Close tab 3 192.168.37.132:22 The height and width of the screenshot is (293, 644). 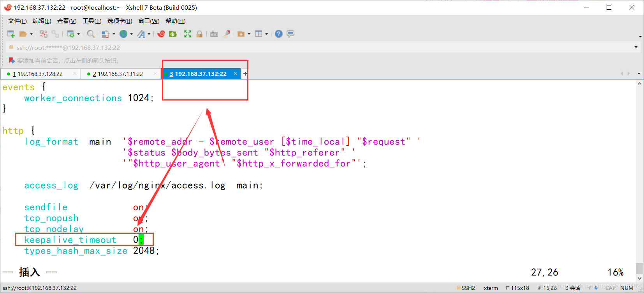click(x=235, y=73)
